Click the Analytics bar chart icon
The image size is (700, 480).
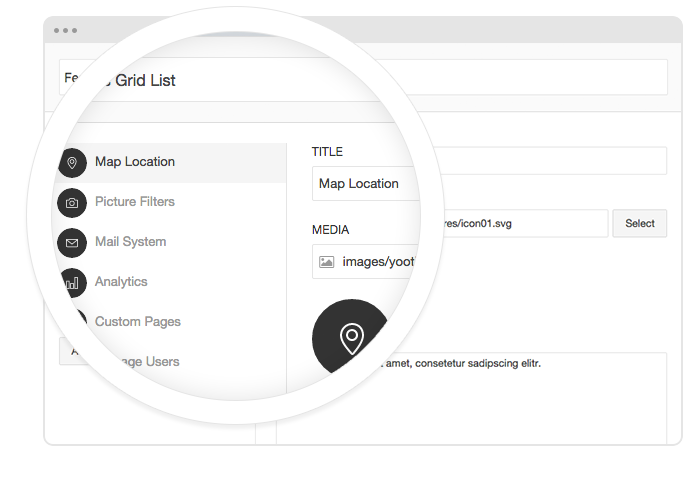pos(72,282)
